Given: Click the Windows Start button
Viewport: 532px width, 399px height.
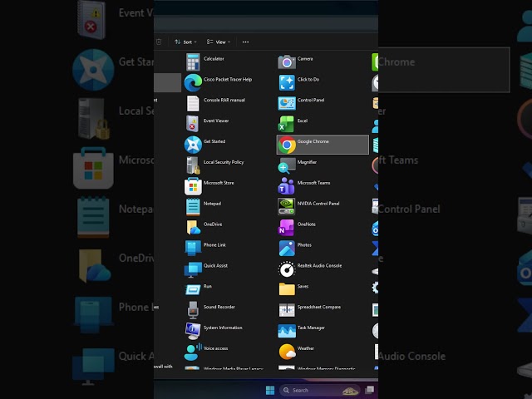Looking at the screenshot, I should click(x=270, y=390).
